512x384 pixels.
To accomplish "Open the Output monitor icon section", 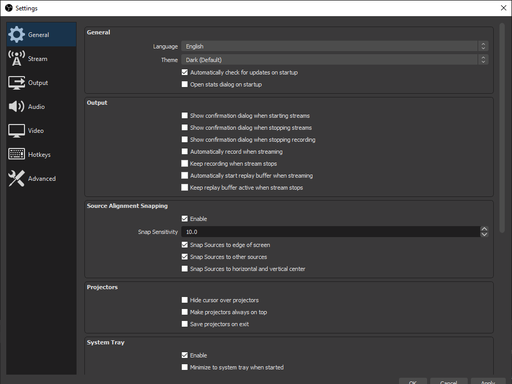I will point(16,83).
